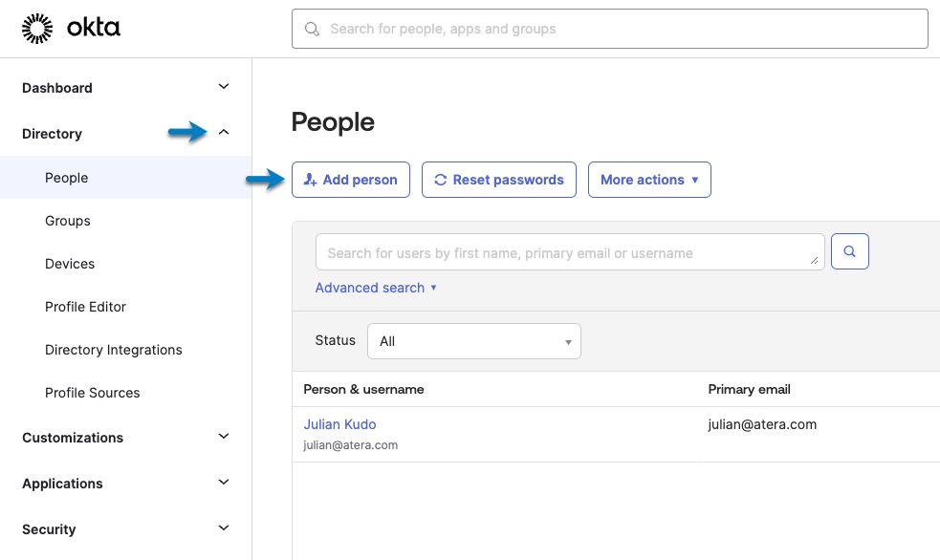Viewport: 940px width, 560px height.
Task: Focus the user search by name or email field
Action: pyautogui.click(x=570, y=252)
